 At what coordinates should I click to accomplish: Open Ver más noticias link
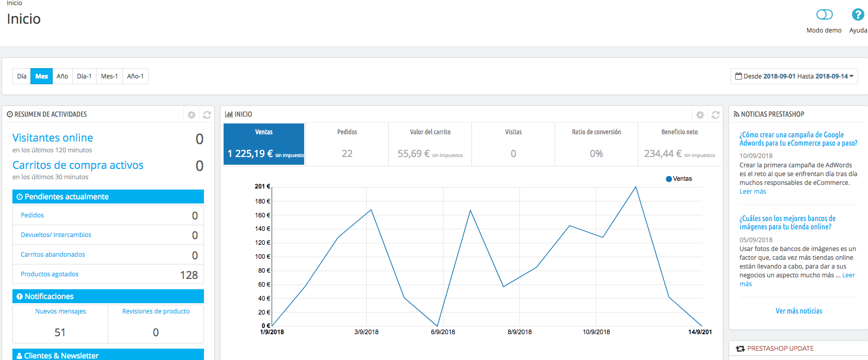[799, 311]
